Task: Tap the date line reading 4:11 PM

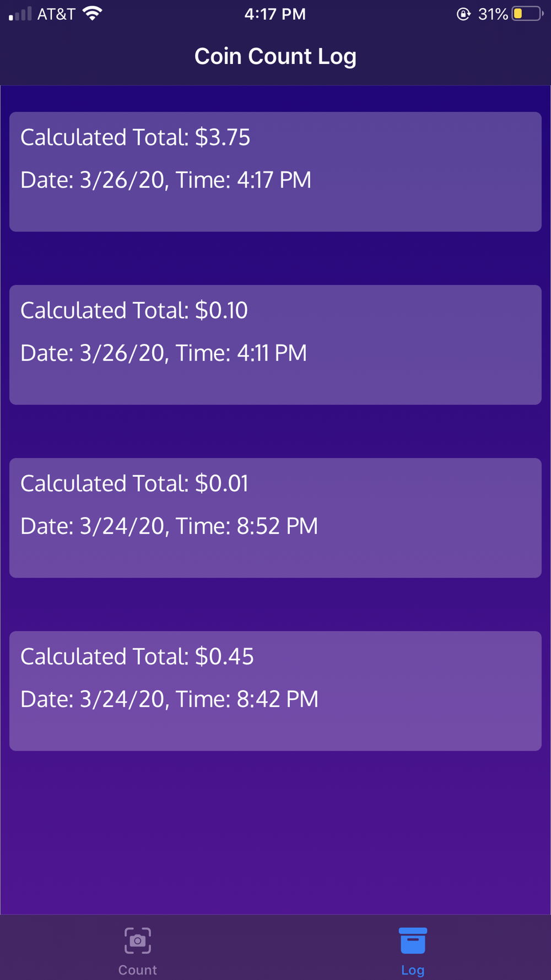Action: point(164,353)
